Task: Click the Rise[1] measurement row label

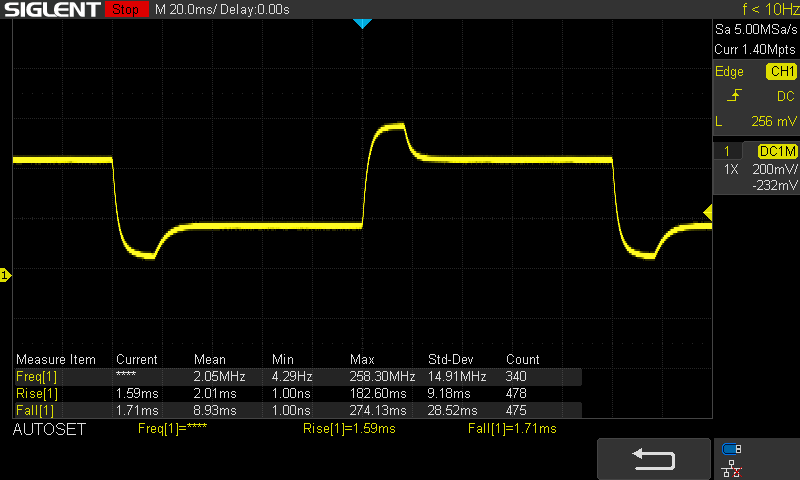Action: (37, 393)
